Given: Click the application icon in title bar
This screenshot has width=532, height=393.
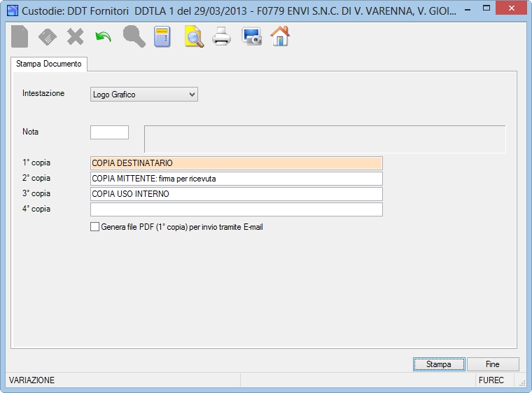Looking at the screenshot, I should 12,11.
